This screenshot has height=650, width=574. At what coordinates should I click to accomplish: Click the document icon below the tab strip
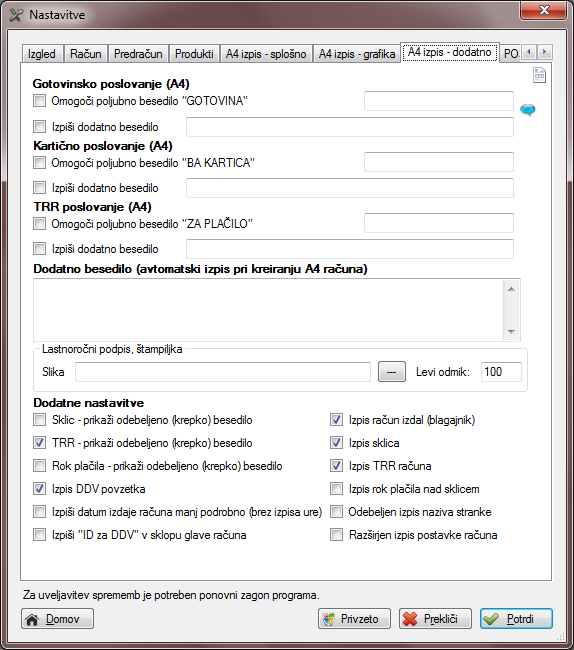click(539, 75)
